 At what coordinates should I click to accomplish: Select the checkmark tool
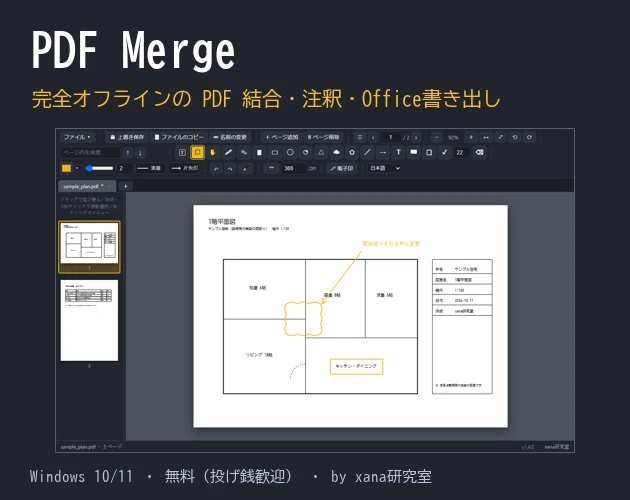pos(444,152)
